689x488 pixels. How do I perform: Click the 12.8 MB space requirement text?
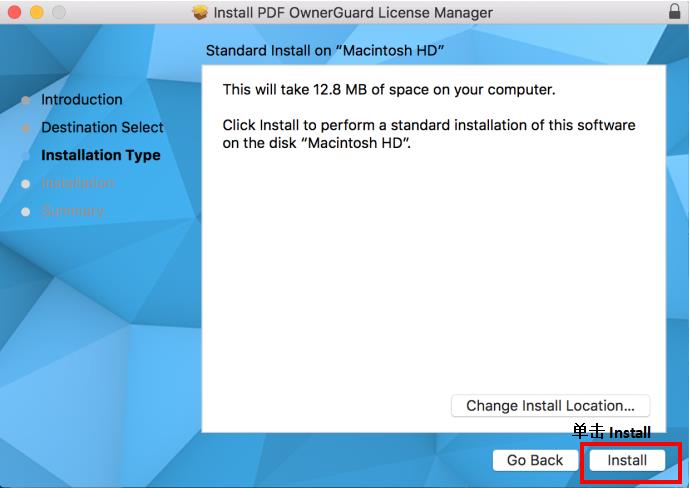point(389,90)
